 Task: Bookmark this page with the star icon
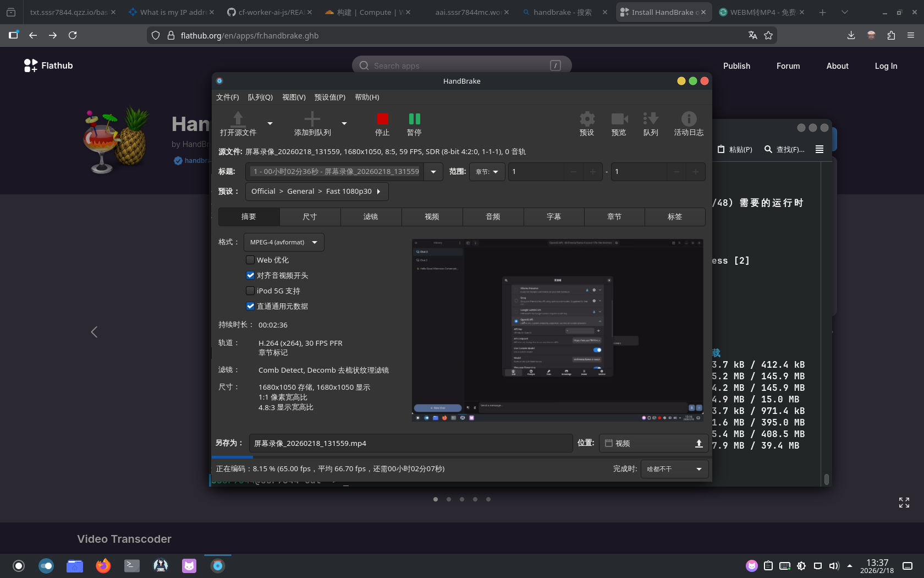pyautogui.click(x=768, y=35)
